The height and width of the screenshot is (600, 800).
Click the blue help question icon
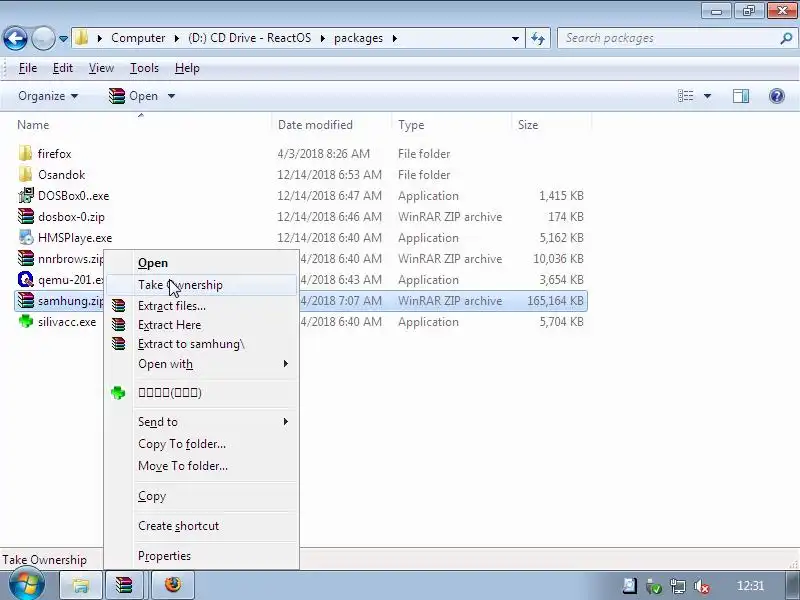pyautogui.click(x=777, y=96)
